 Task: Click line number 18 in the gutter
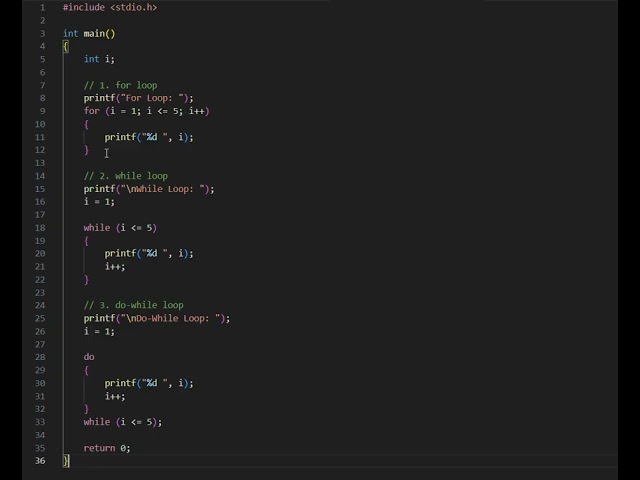pyautogui.click(x=40, y=228)
